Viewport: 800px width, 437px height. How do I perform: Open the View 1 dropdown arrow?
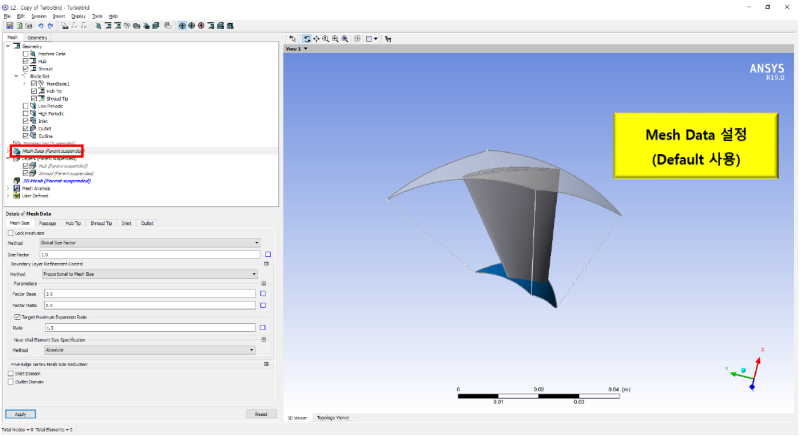[x=306, y=49]
